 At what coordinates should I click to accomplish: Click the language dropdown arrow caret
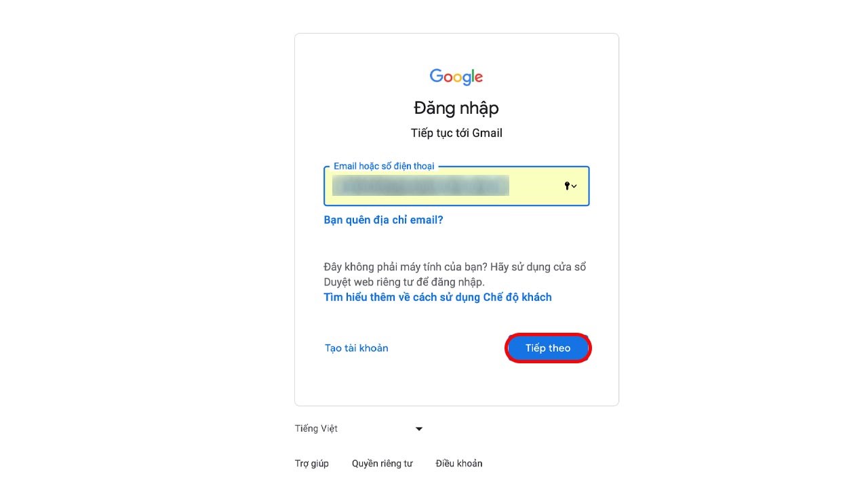419,428
